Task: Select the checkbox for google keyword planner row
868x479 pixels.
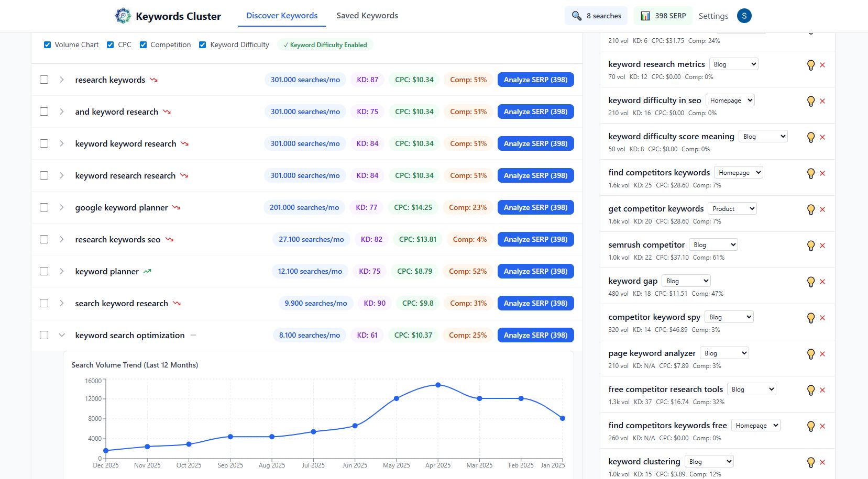Action: tap(44, 207)
